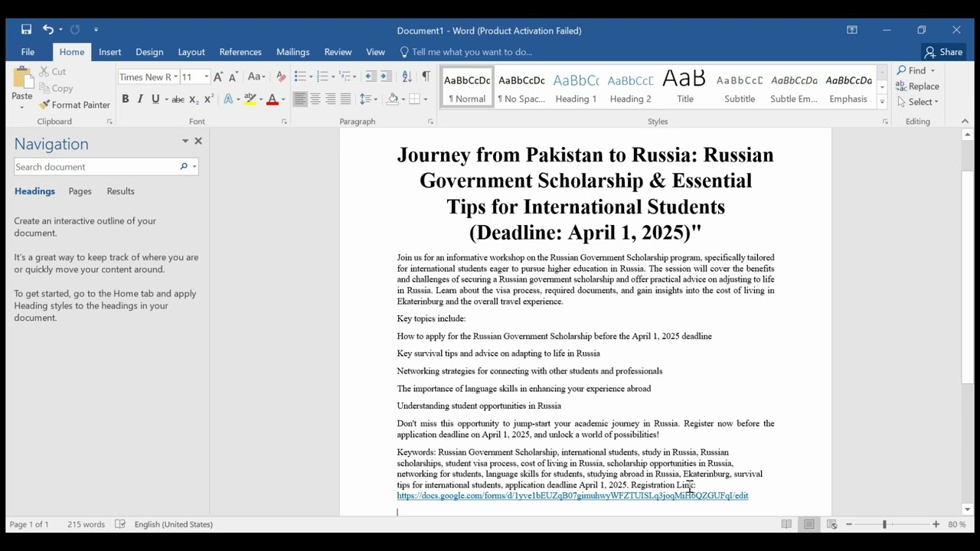The width and height of the screenshot is (980, 551).
Task: Click the vertical scrollbar thumb
Action: 968,275
